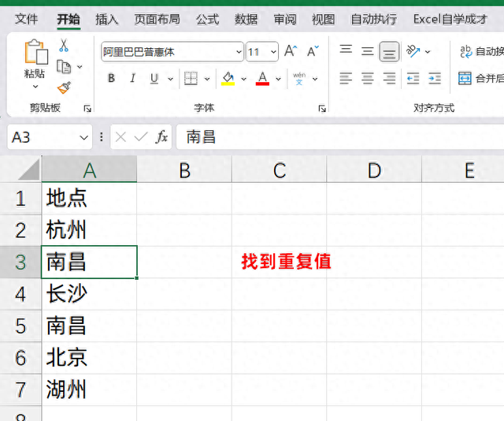Expand the Name Box dropdown
Image resolution: width=504 pixels, height=421 pixels.
pyautogui.click(x=84, y=138)
